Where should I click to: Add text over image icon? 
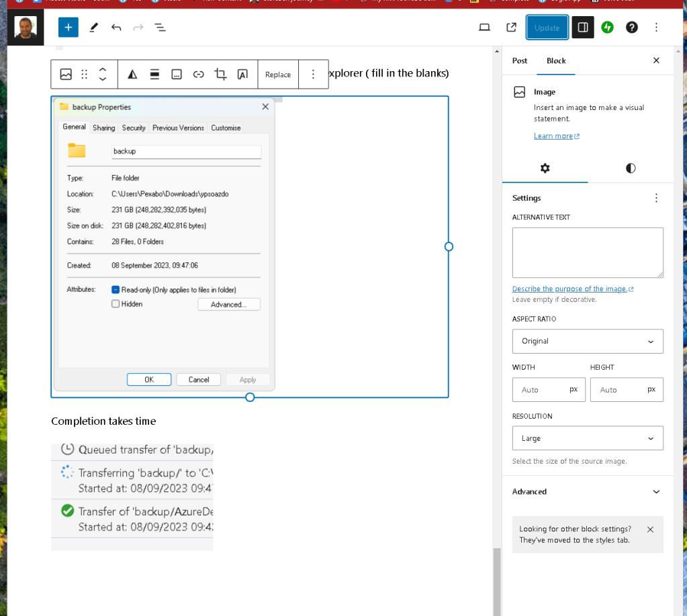pos(242,74)
